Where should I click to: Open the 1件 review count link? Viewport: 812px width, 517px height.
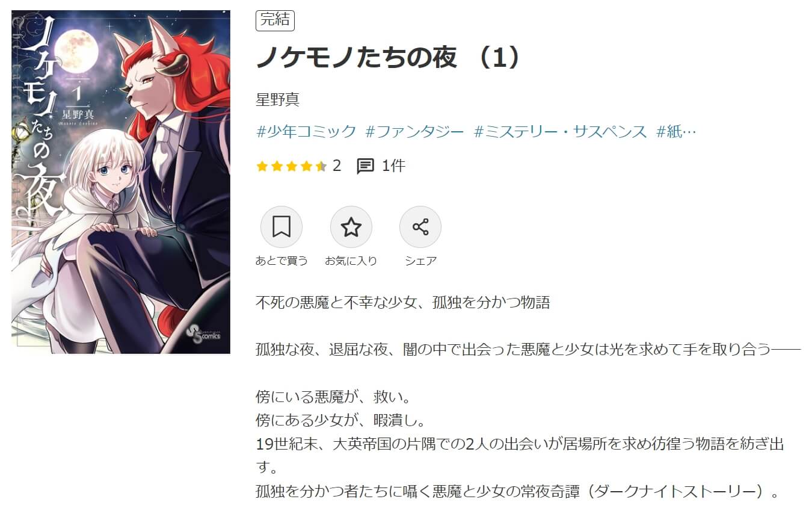click(x=393, y=166)
